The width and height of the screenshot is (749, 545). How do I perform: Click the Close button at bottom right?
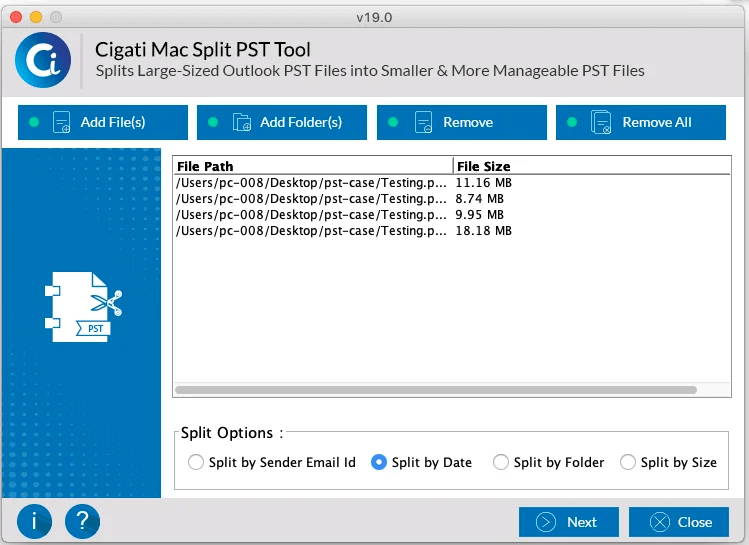[679, 522]
